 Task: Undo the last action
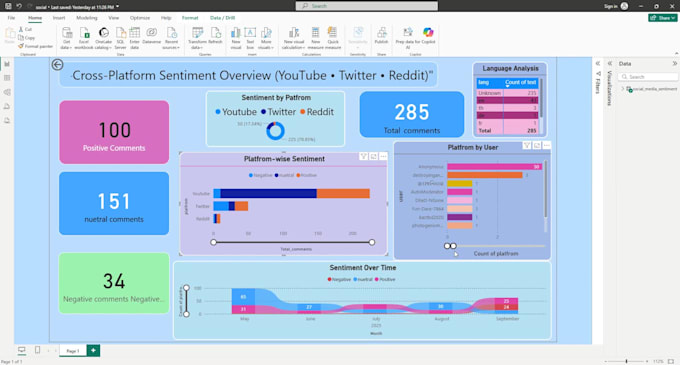point(19,6)
